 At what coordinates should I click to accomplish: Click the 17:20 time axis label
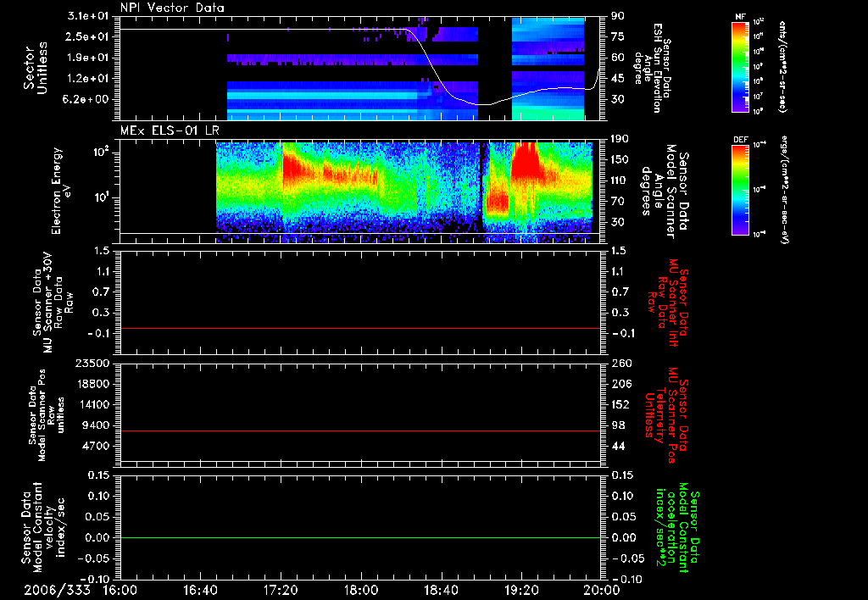pyautogui.click(x=281, y=590)
